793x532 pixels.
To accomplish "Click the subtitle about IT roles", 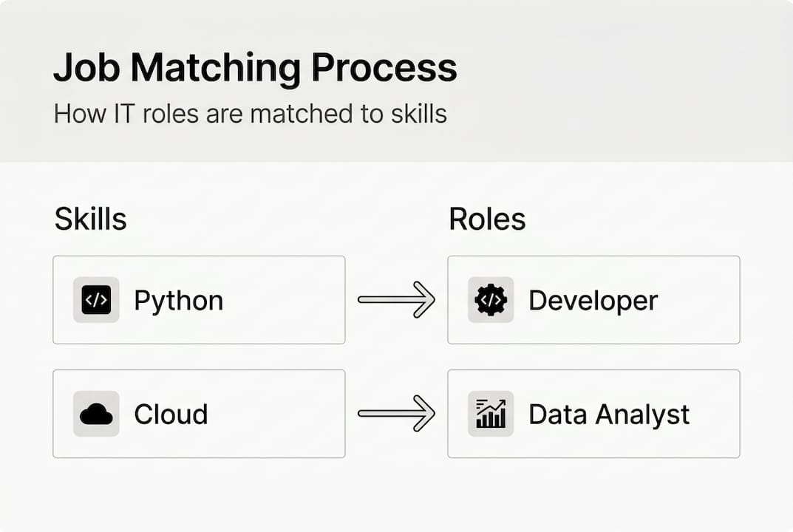I will [250, 115].
